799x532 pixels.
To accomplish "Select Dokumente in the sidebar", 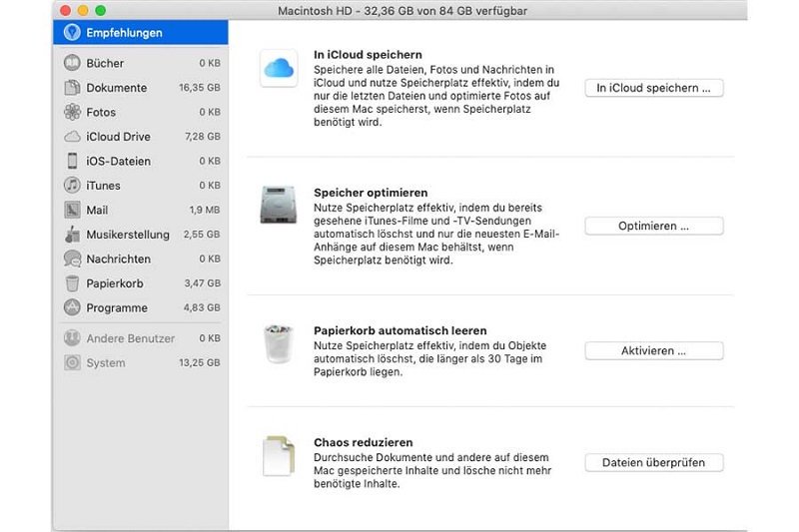I will (141, 88).
